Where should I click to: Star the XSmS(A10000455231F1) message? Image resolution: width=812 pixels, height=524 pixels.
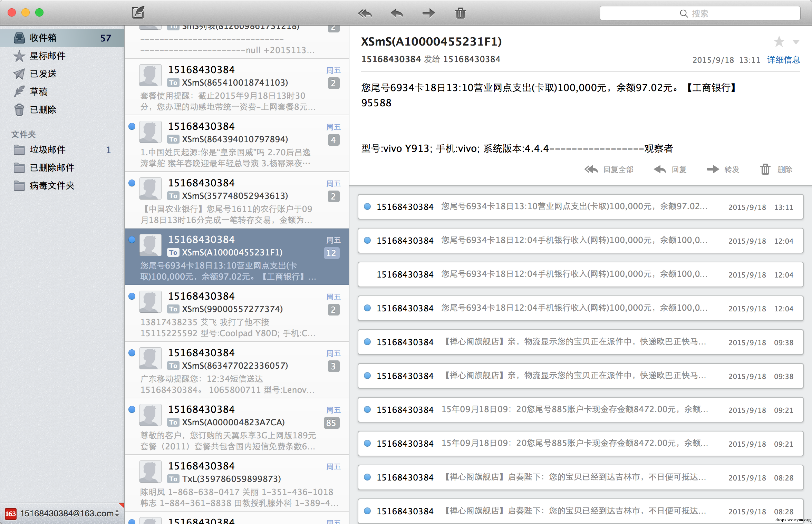point(779,42)
